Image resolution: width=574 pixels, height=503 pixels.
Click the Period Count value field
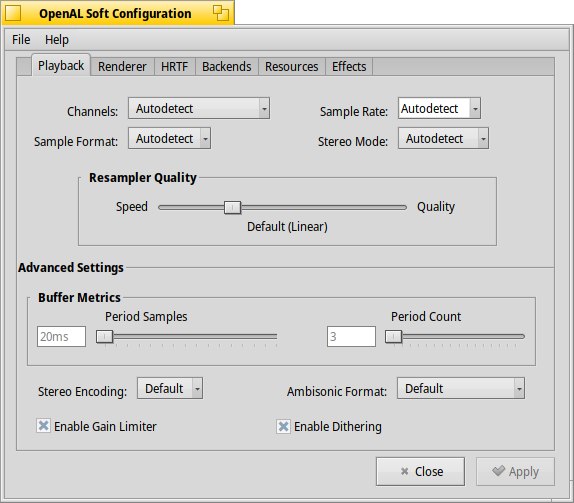click(x=351, y=336)
